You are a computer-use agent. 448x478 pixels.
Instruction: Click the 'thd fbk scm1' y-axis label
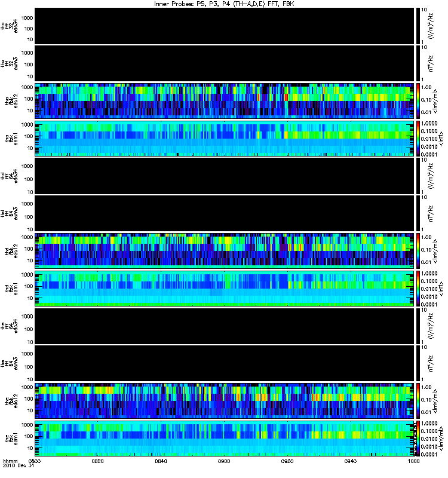tap(11, 289)
